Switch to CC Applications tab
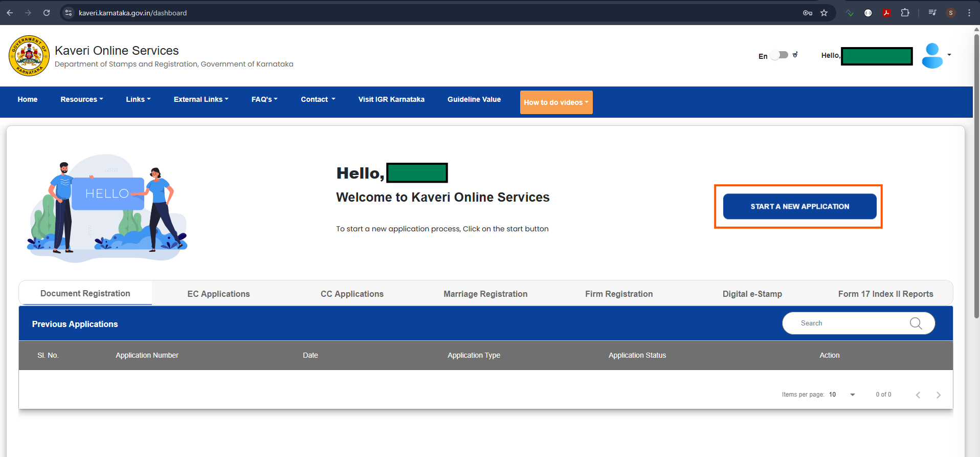Screen dimensions: 980x457 (352, 294)
